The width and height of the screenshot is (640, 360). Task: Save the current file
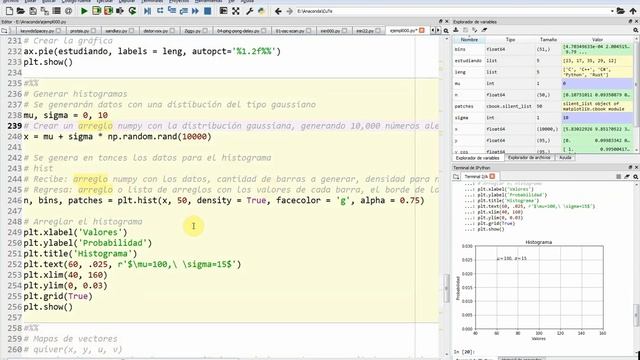pyautogui.click(x=33, y=11)
